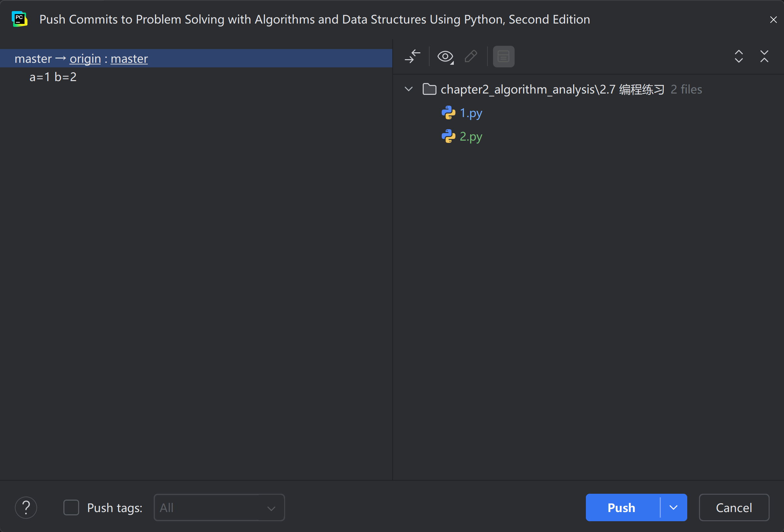Screen dimensions: 784x532
Task: Click the Collapse All icon
Action: (x=764, y=56)
